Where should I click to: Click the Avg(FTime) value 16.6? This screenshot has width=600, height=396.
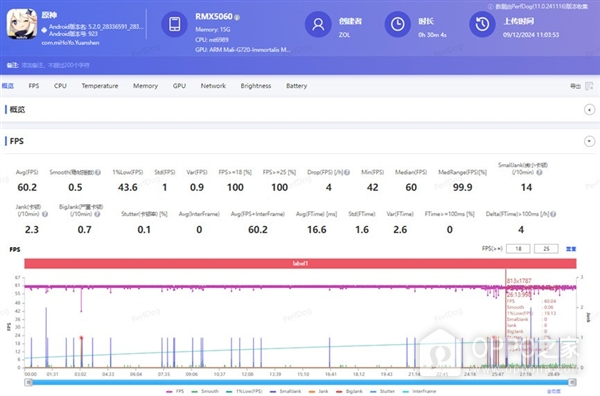coord(316,230)
